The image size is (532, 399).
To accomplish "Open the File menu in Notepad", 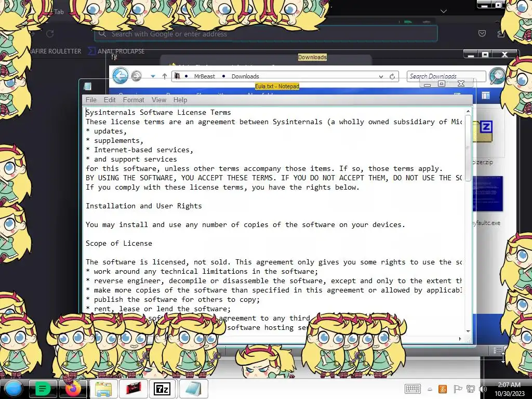I will 91,100.
